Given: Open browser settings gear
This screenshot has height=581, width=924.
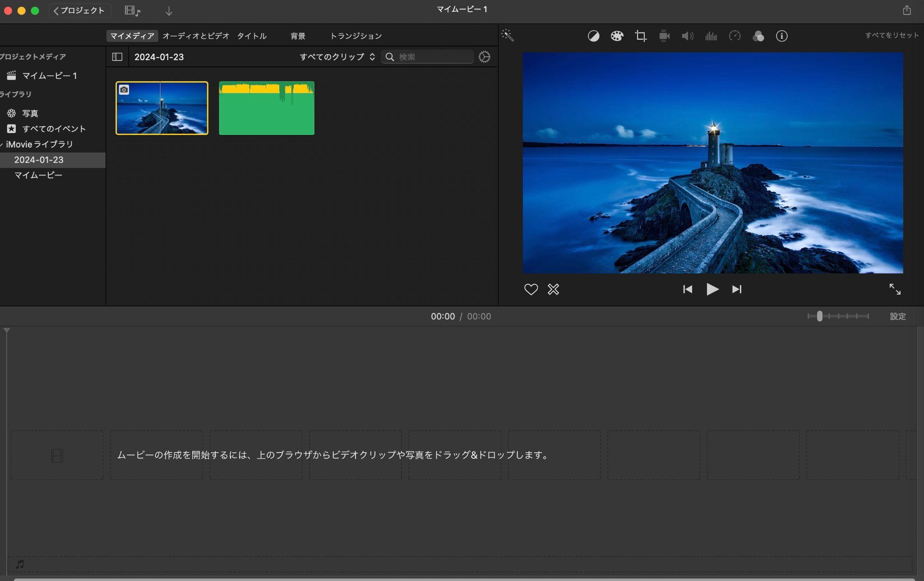Looking at the screenshot, I should pos(484,57).
